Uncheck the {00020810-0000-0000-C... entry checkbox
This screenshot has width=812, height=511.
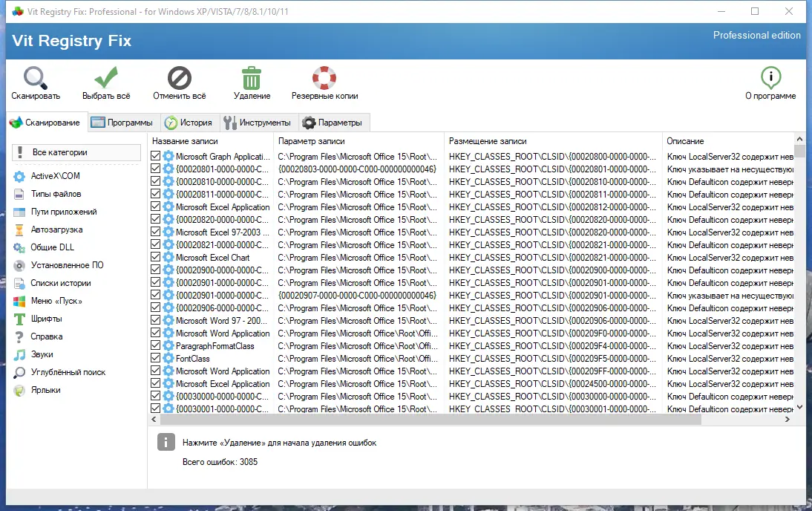point(155,181)
